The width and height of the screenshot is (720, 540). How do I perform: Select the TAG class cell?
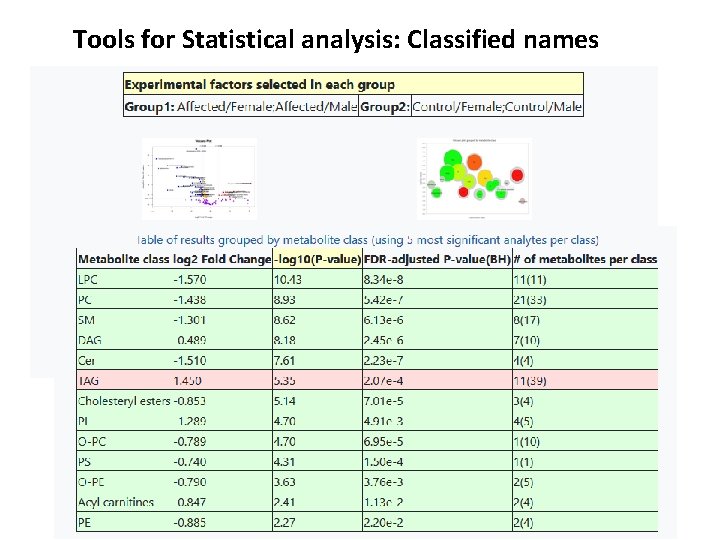[x=88, y=381]
